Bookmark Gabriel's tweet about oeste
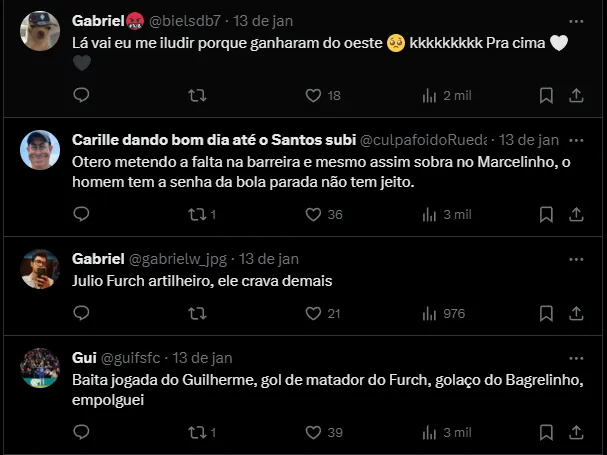This screenshot has width=607, height=455. coord(546,95)
